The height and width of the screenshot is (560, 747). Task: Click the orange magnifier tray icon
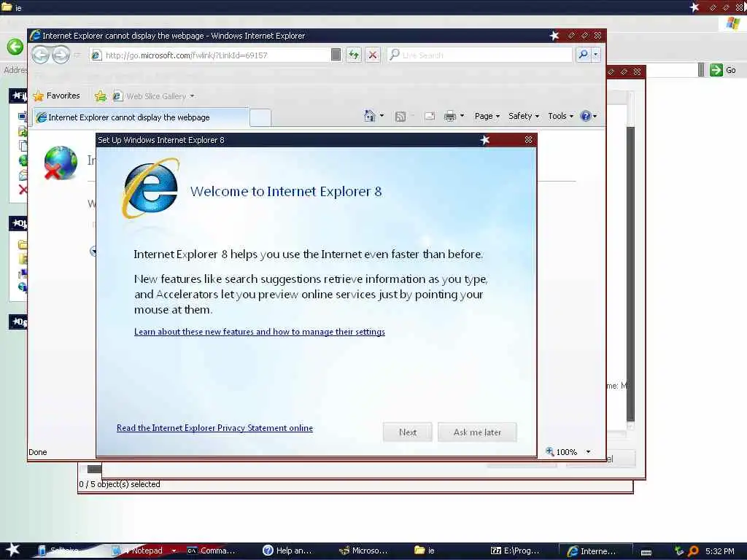pos(693,551)
